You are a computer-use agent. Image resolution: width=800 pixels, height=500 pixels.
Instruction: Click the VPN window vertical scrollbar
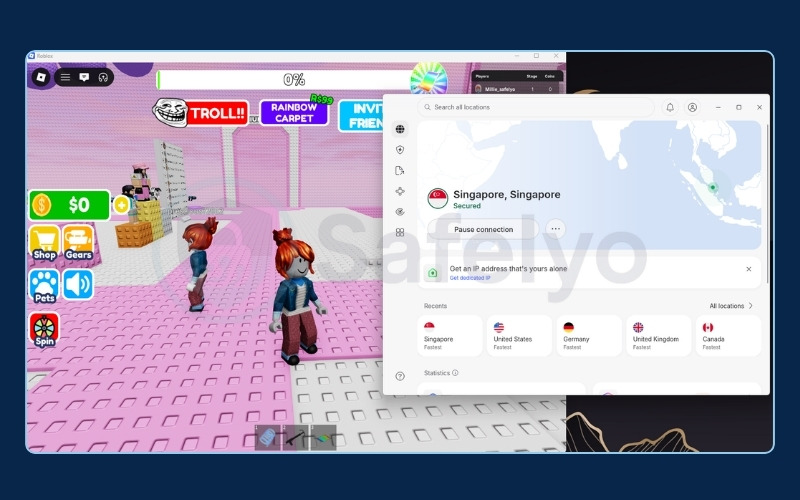click(767, 204)
